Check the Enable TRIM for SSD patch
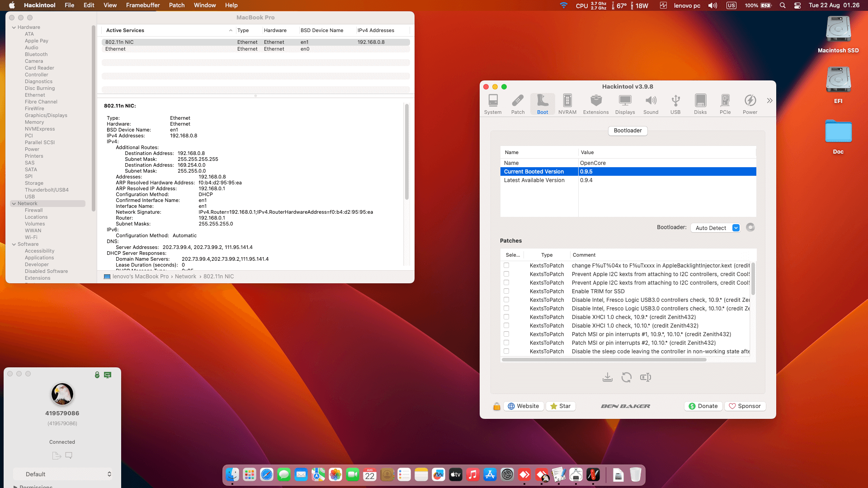The height and width of the screenshot is (488, 868). pyautogui.click(x=506, y=291)
